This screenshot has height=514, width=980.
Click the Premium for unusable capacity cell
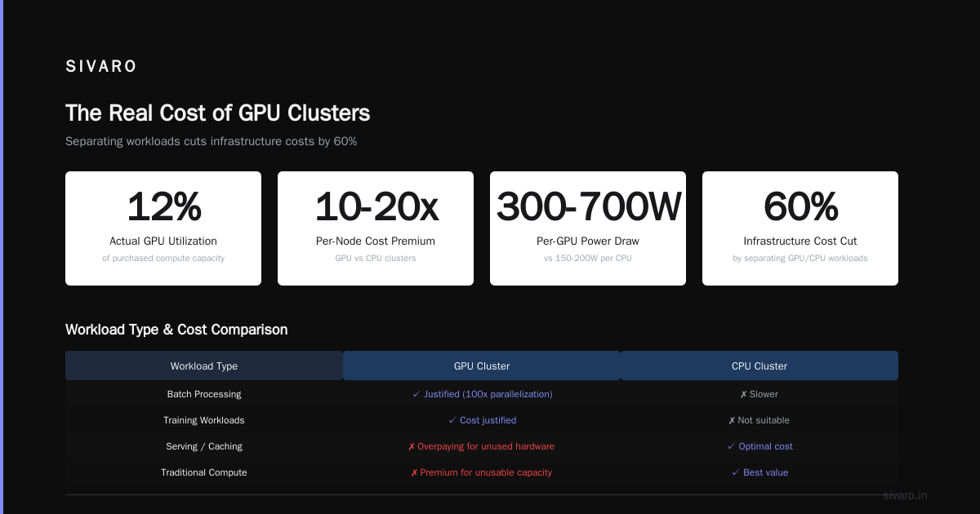pos(482,472)
